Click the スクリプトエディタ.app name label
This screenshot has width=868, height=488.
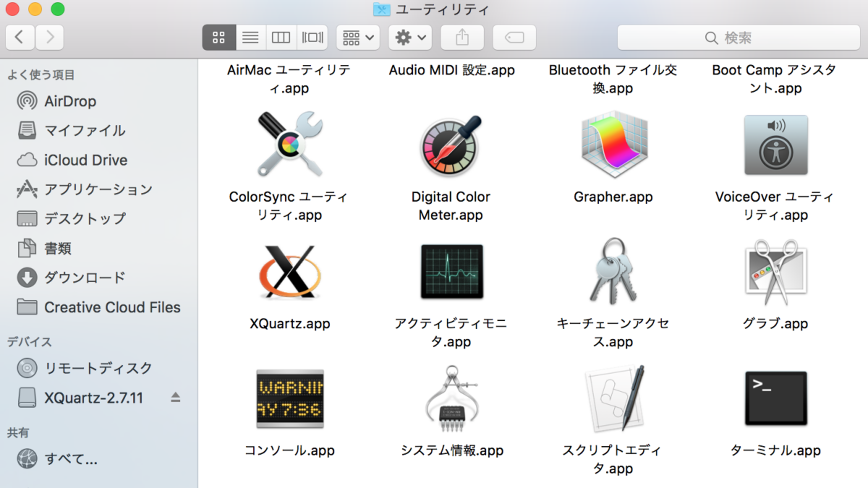click(613, 459)
